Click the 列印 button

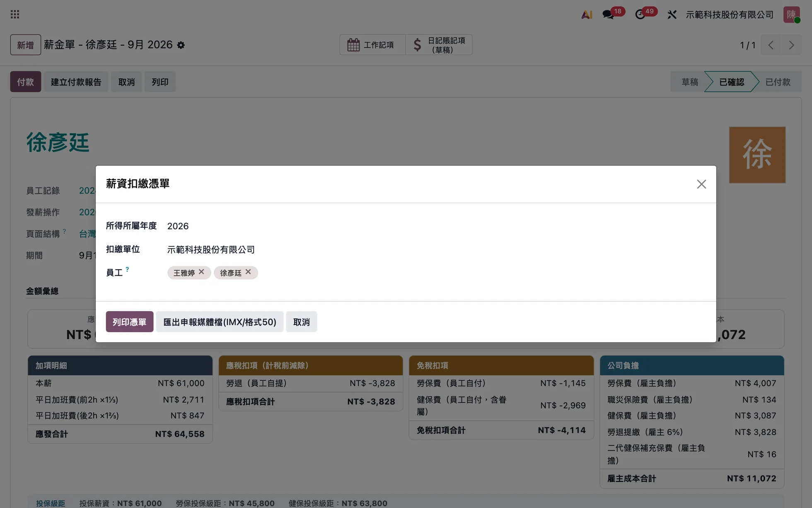click(x=160, y=82)
